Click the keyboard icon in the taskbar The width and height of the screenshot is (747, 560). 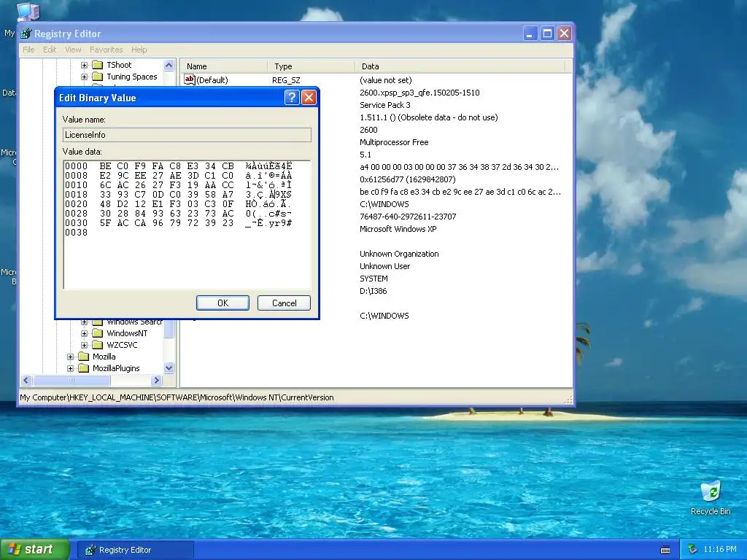(x=665, y=550)
